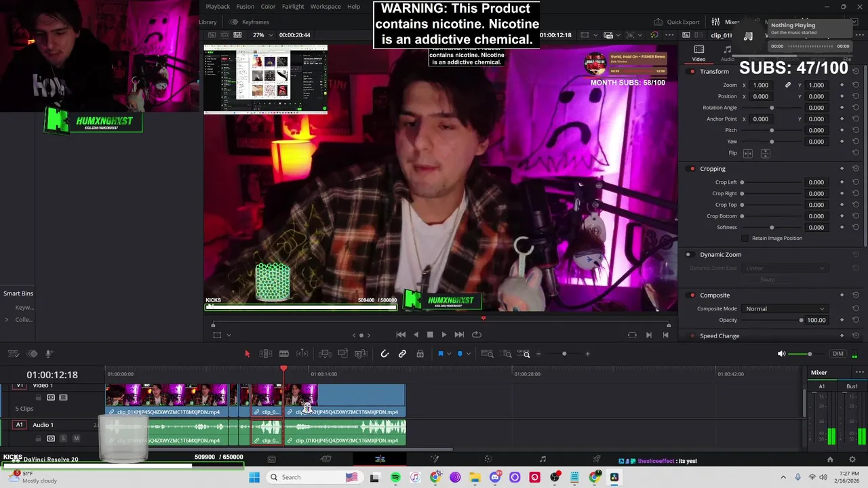Play in reverse in the viewer
This screenshot has height=488, width=868.
[x=416, y=334]
